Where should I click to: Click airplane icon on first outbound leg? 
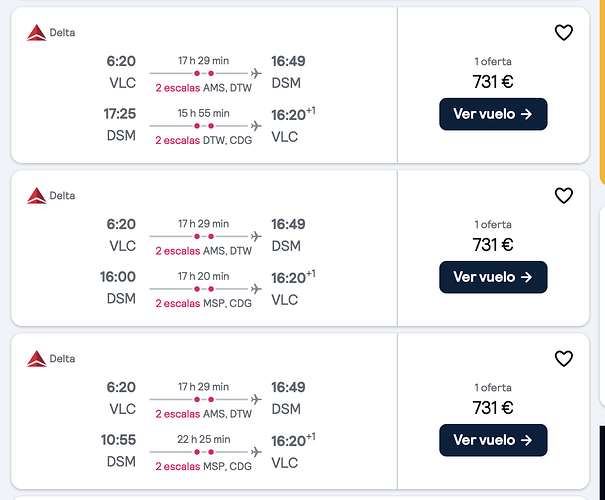coord(256,73)
